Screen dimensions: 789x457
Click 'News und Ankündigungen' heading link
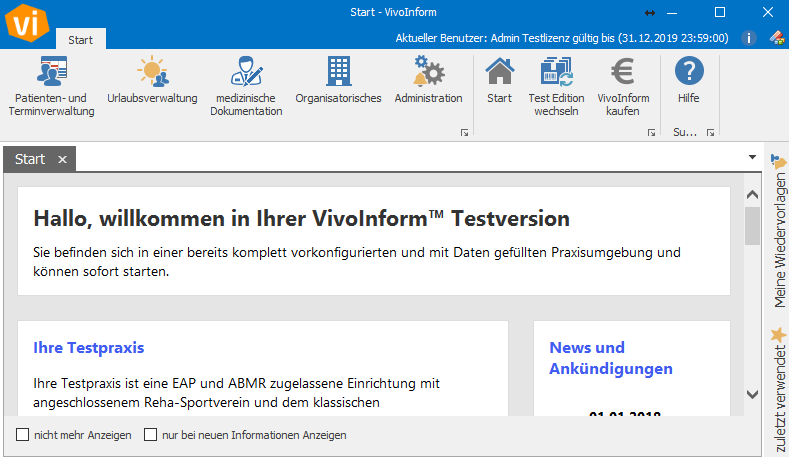[x=611, y=358]
